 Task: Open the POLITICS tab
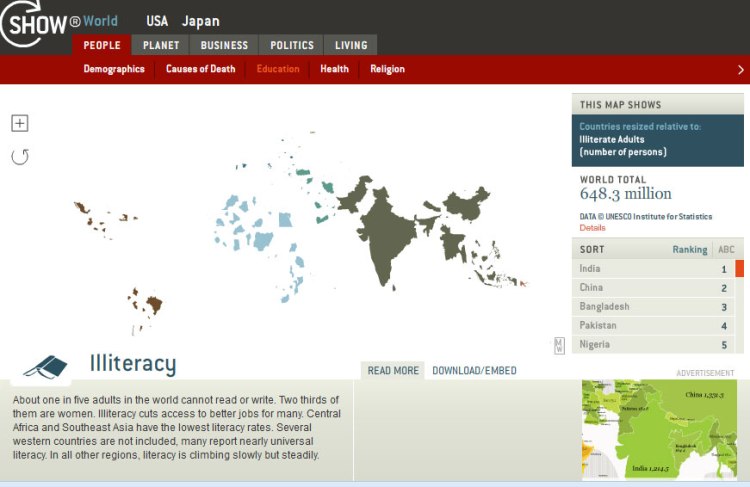click(291, 45)
